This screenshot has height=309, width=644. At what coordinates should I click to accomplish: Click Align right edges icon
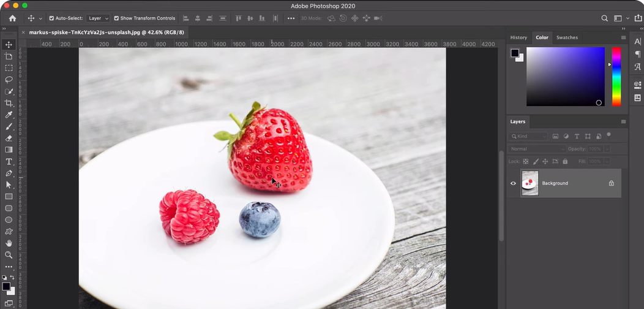click(x=209, y=18)
